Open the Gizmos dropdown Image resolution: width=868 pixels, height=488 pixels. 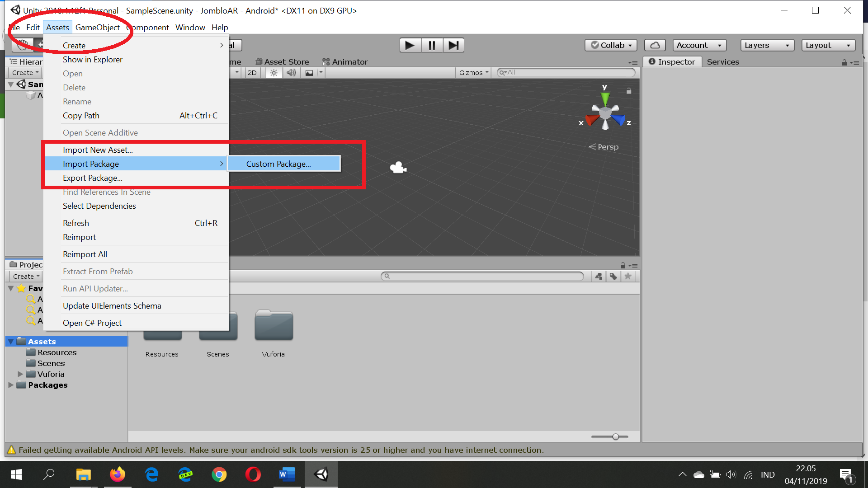click(473, 73)
